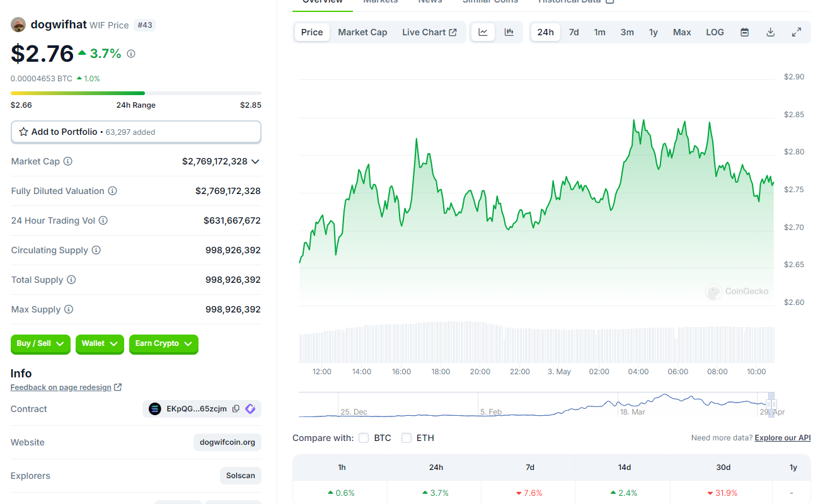Open 24 Hour Trading Vol info icon
Image resolution: width=813 pixels, height=504 pixels.
[x=103, y=220]
